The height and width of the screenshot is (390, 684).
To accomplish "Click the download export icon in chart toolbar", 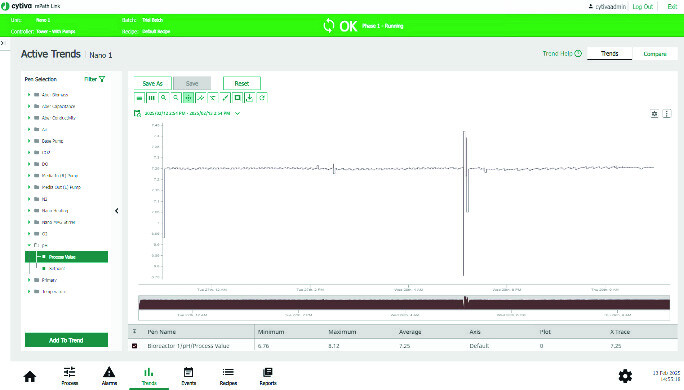I will click(x=250, y=98).
